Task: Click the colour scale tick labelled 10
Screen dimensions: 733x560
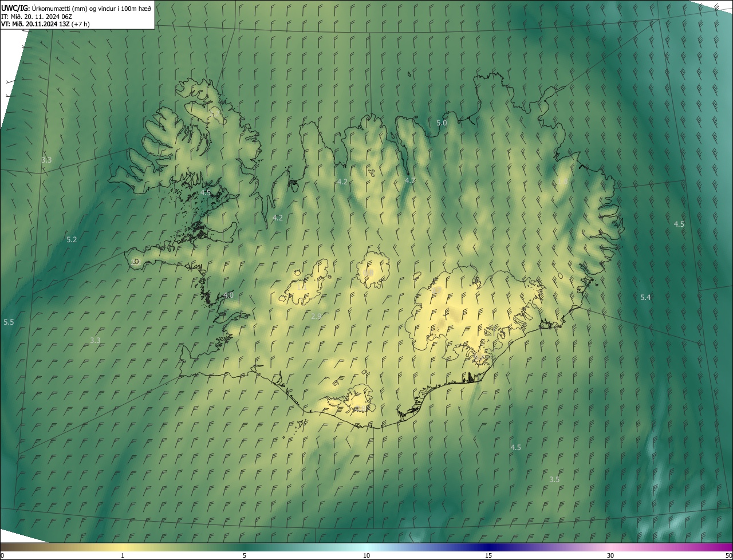Action: click(366, 555)
